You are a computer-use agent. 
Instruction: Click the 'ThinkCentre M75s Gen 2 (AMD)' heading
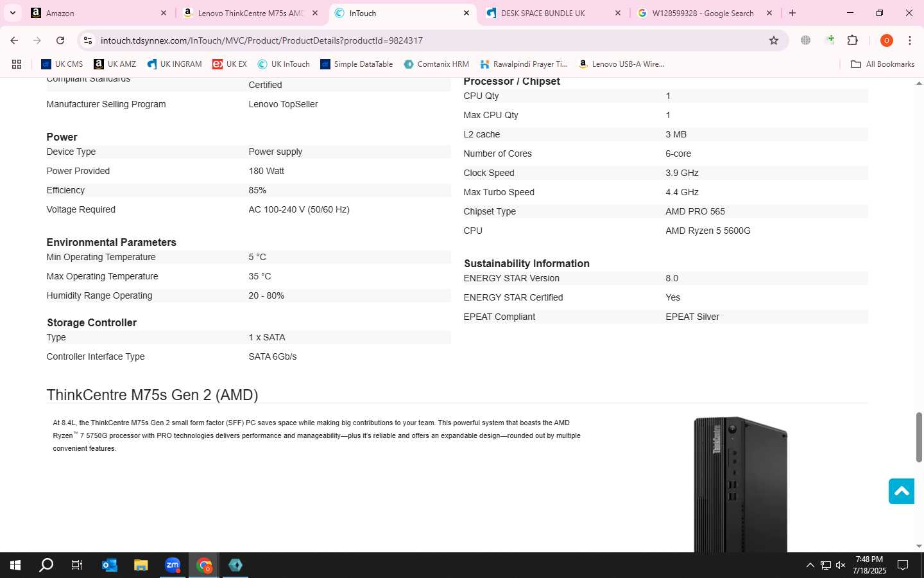[152, 395]
